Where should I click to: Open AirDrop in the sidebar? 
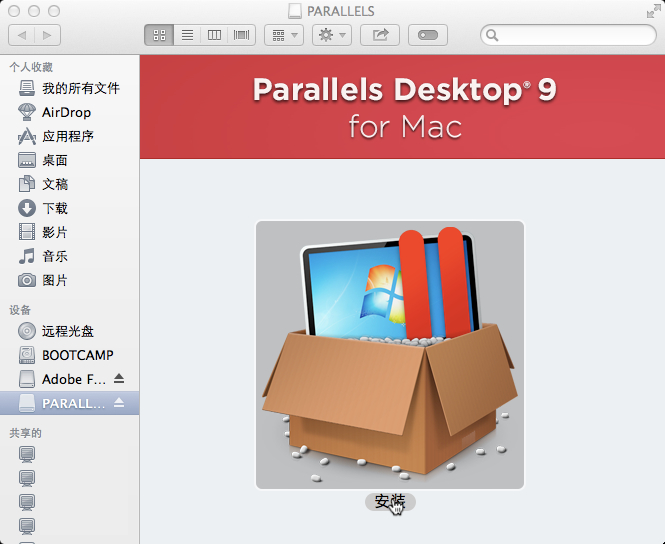tap(70, 112)
